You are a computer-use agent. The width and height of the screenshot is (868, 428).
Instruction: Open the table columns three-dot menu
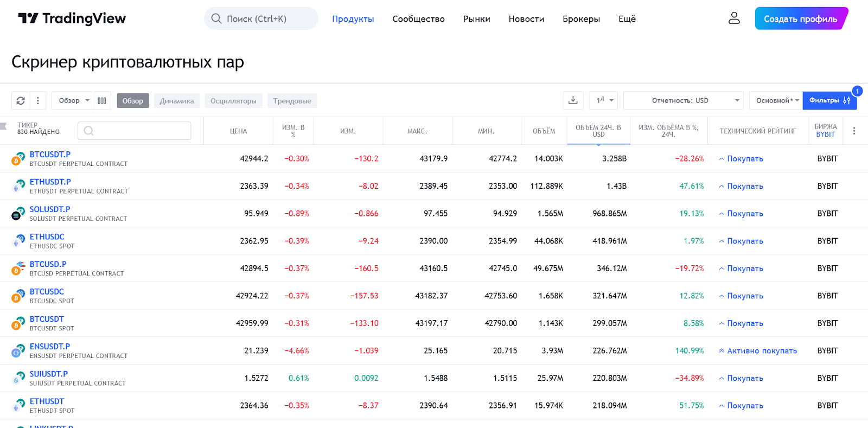coord(854,131)
